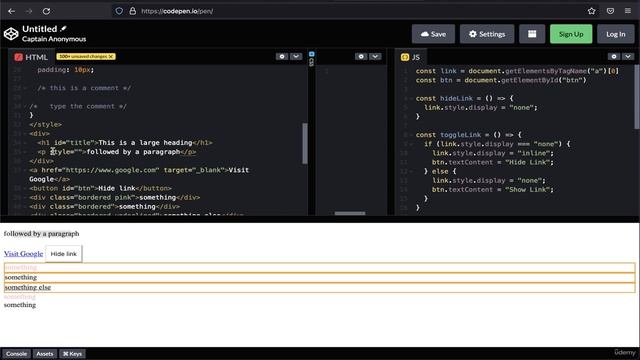
Task: Open JS editor settings gear
Action: tap(614, 56)
